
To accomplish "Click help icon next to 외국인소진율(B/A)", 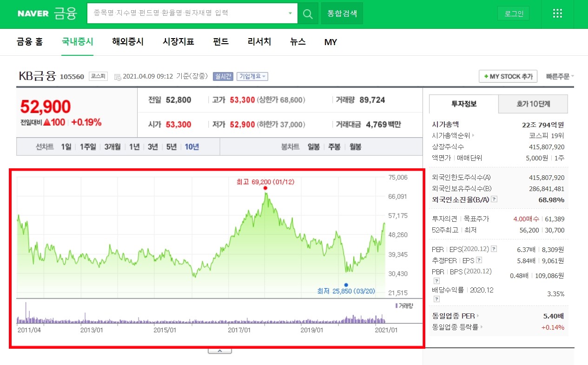I will [494, 199].
